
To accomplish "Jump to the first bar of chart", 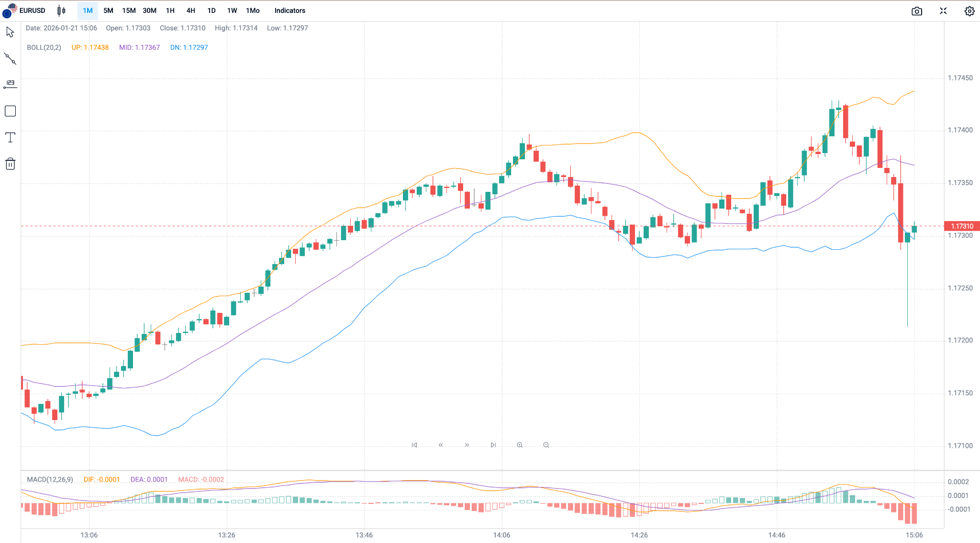I will point(414,445).
